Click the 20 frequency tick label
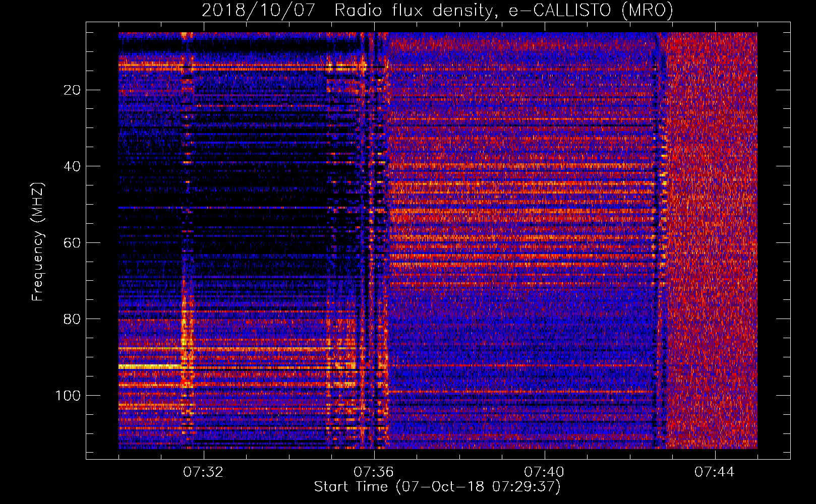This screenshot has width=816, height=504. (73, 90)
